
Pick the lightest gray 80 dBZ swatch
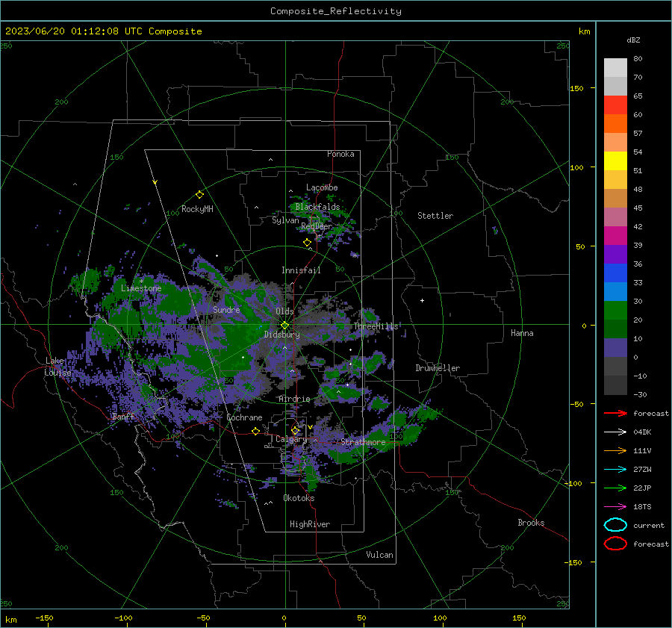coord(615,67)
